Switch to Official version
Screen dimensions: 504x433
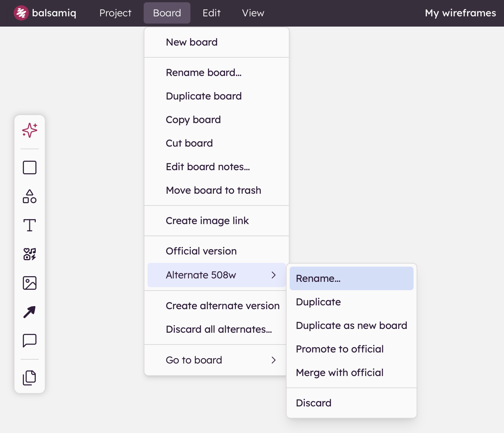click(217, 251)
